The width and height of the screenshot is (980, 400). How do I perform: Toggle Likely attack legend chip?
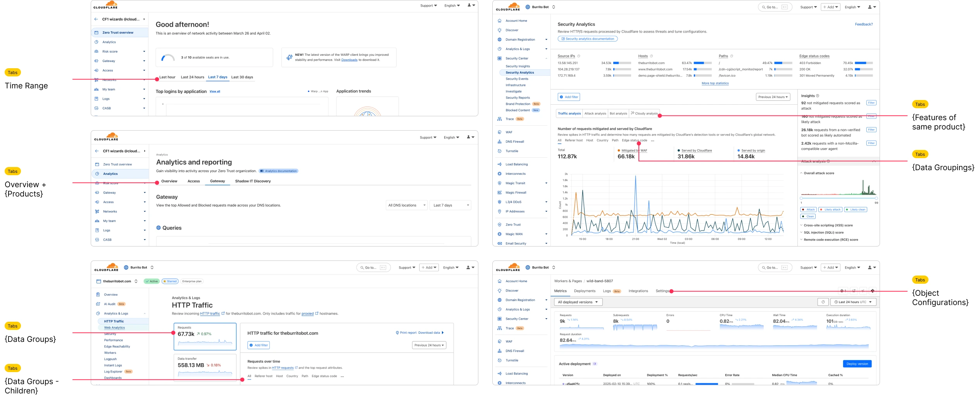pos(830,210)
